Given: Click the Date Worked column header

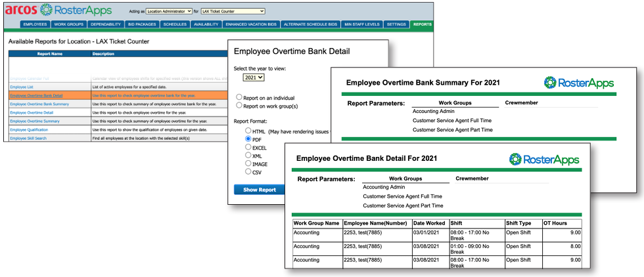Looking at the screenshot, I should (x=430, y=223).
